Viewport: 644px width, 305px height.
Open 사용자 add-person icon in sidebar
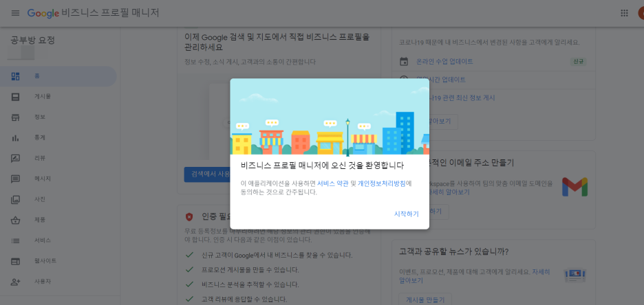(16, 282)
